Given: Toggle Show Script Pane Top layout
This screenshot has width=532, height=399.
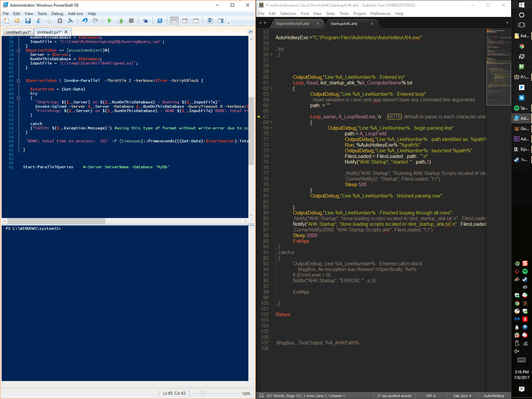Looking at the screenshot, I should [174, 21].
